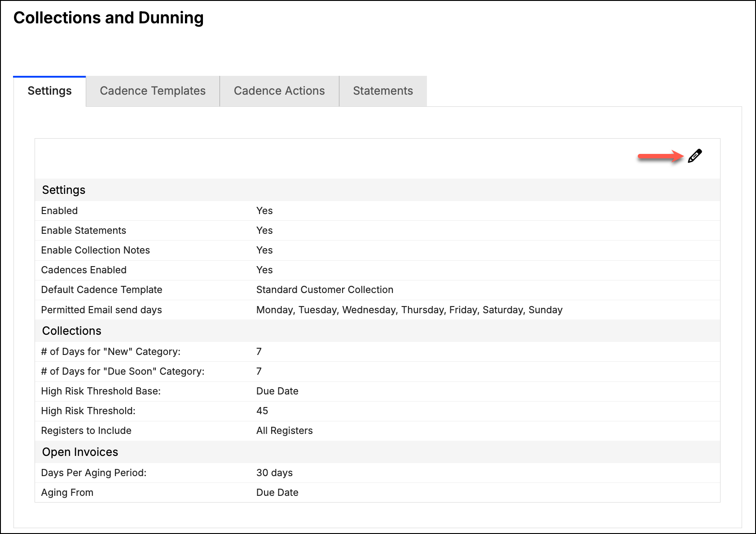756x534 pixels.
Task: Click the "All Registers" value
Action: pyautogui.click(x=285, y=430)
